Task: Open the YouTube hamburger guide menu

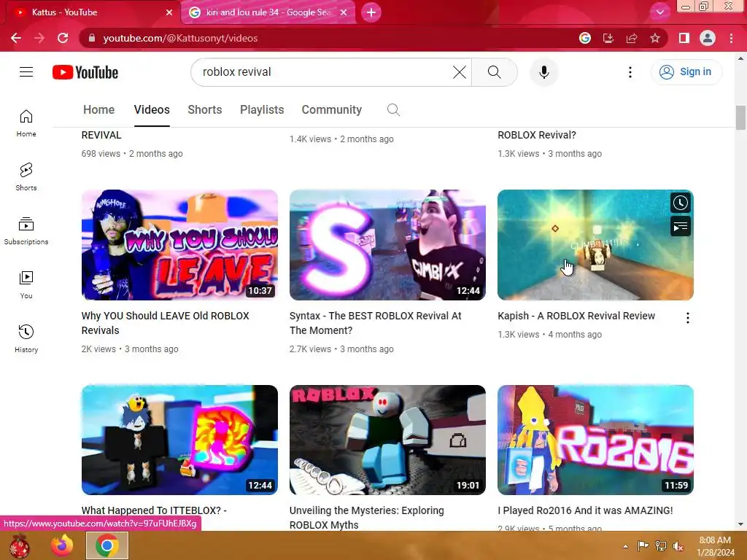Action: click(x=26, y=72)
